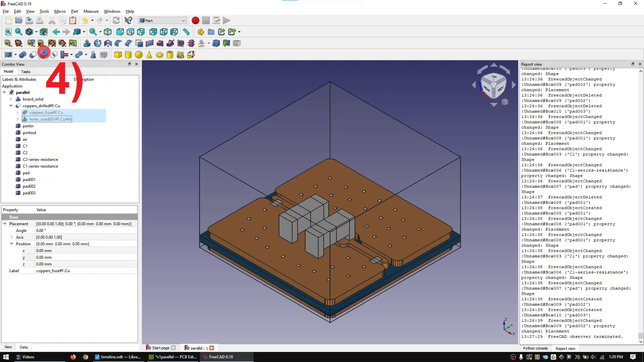Viewport: 644px width, 362px height.
Task: Open the Measure menu
Action: coord(91,11)
